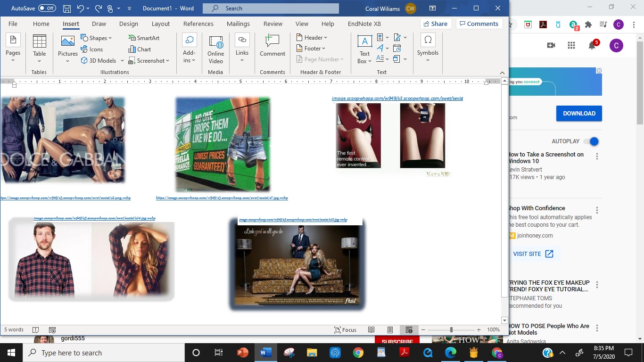Add a new Comment from the ribbon
The width and height of the screenshot is (644, 362).
click(272, 46)
